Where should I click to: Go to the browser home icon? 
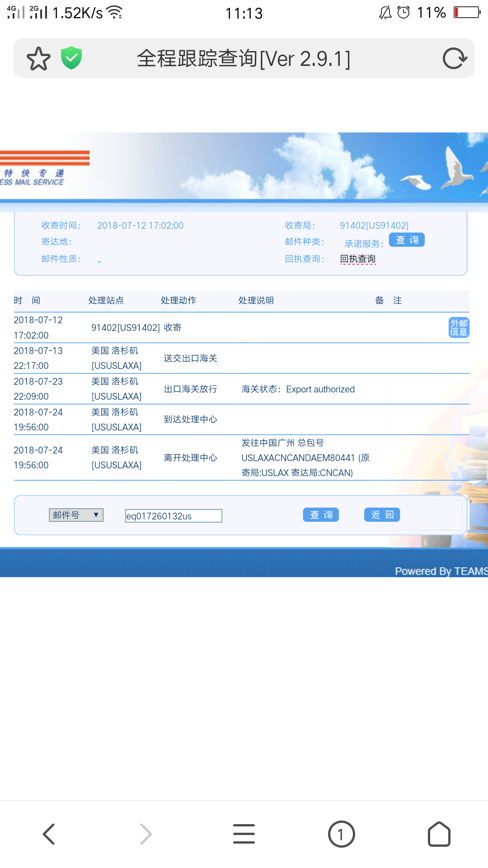439,834
